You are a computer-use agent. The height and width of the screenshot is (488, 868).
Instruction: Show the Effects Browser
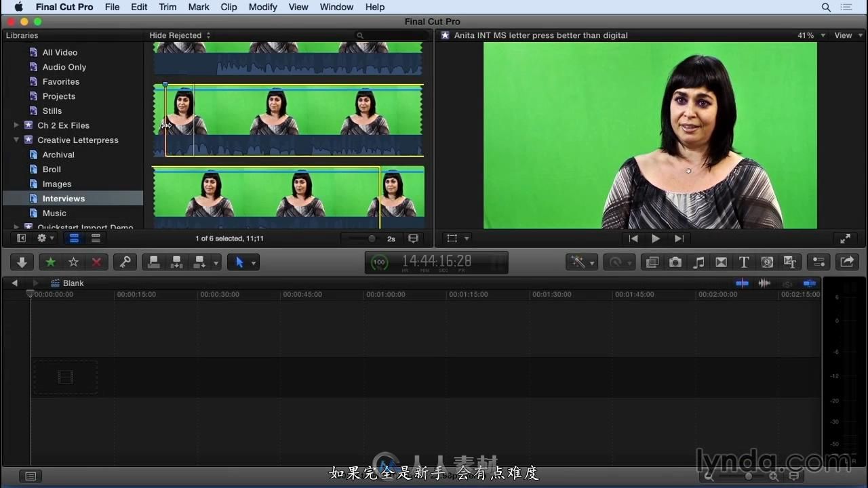[x=652, y=262]
